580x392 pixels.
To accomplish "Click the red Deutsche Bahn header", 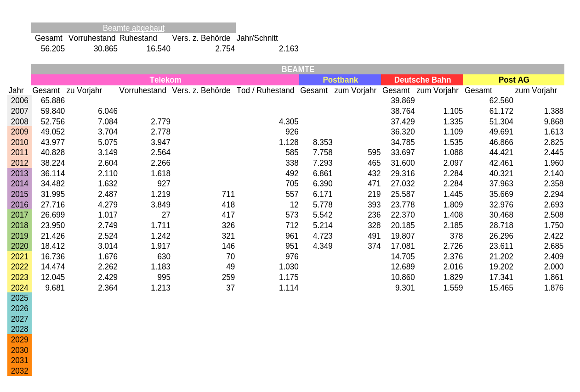I will (x=422, y=80).
